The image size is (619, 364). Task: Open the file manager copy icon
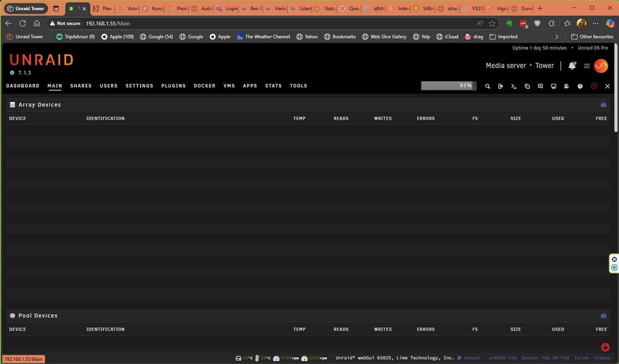[527, 86]
